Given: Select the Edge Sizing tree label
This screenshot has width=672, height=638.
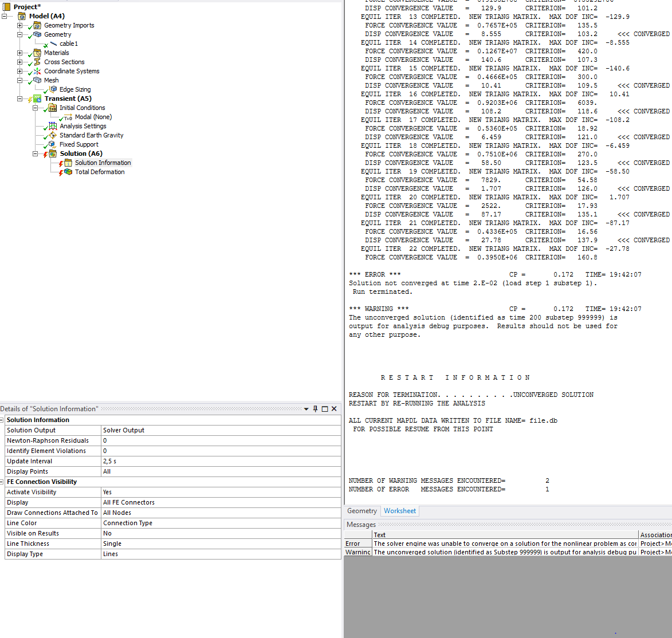Looking at the screenshot, I should pyautogui.click(x=75, y=89).
